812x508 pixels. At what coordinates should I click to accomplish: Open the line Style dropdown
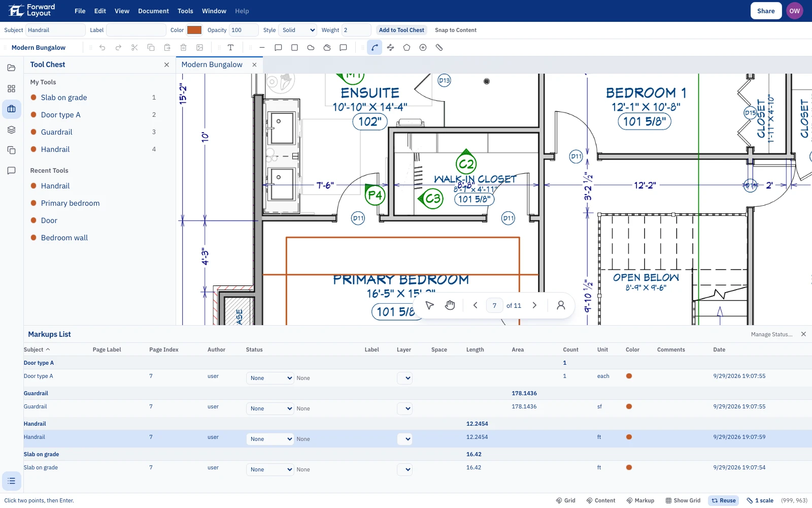(x=298, y=30)
